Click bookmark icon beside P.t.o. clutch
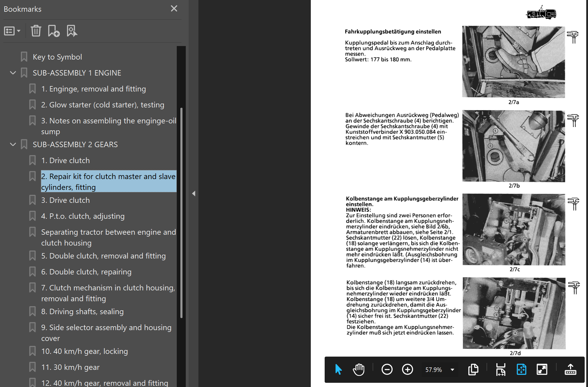Image resolution: width=588 pixels, height=387 pixels. point(32,216)
